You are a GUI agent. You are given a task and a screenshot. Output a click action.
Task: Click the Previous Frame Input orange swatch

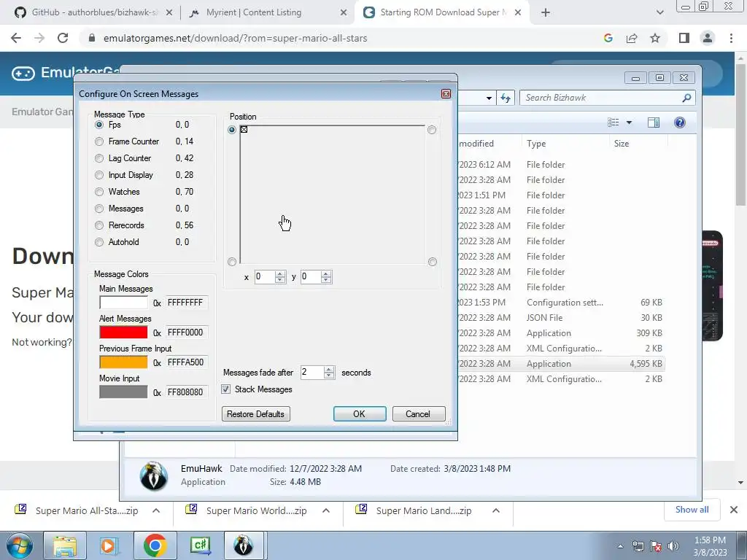point(123,362)
